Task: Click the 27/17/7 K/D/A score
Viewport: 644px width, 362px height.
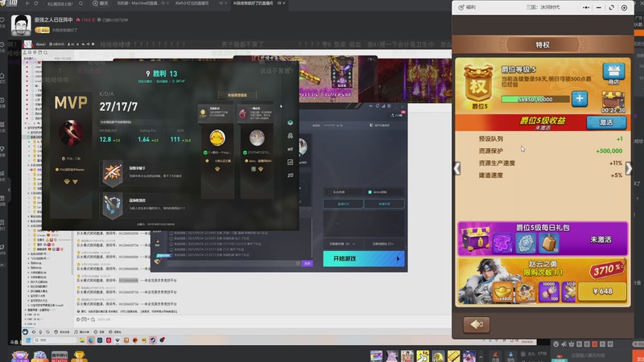Action: pyautogui.click(x=118, y=107)
